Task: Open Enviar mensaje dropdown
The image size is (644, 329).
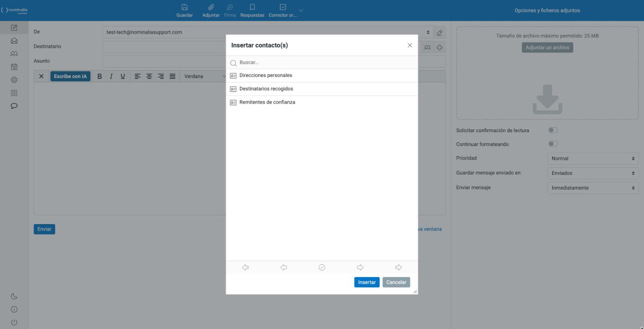Action: [x=593, y=188]
